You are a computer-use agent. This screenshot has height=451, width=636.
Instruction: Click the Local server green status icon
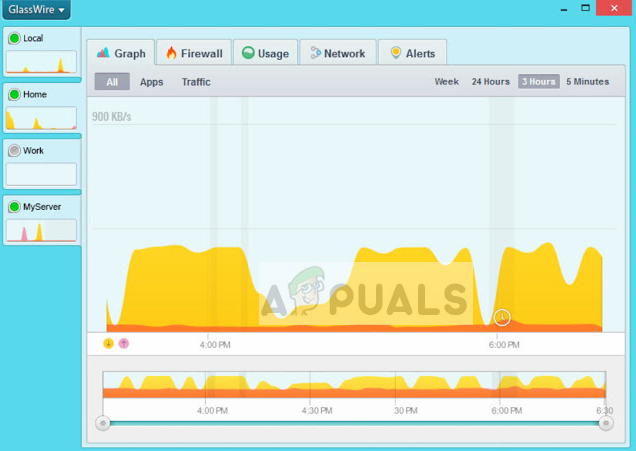(x=14, y=38)
